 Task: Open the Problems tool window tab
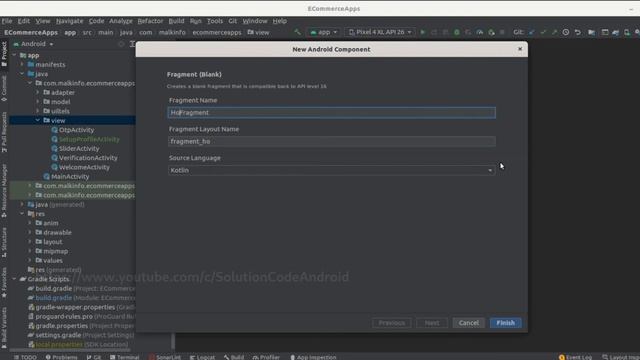pos(61,357)
